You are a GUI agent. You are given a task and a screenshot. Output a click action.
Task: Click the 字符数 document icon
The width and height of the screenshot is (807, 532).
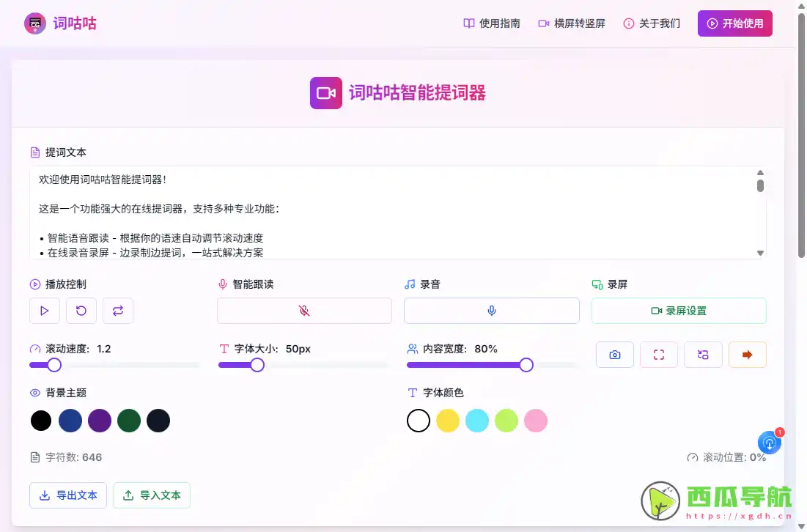[35, 457]
